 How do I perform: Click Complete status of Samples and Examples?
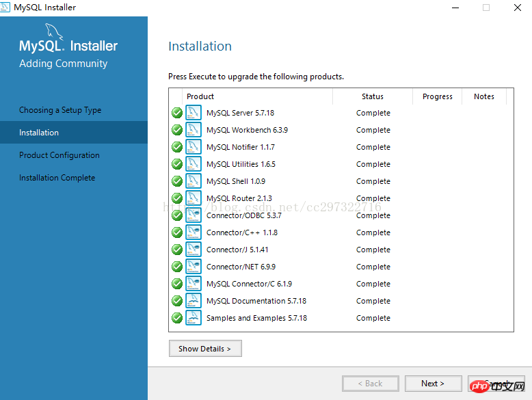click(373, 318)
